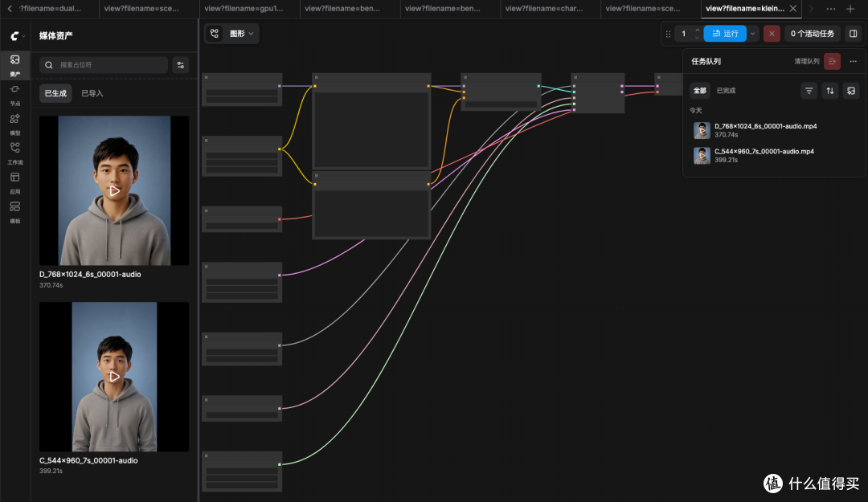Close the view?filename=klein tab

tap(793, 8)
